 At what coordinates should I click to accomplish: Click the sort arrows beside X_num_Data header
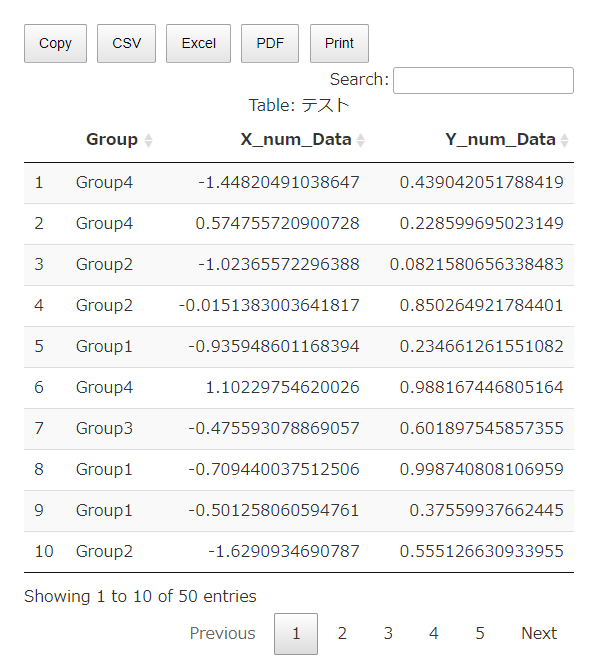360,140
